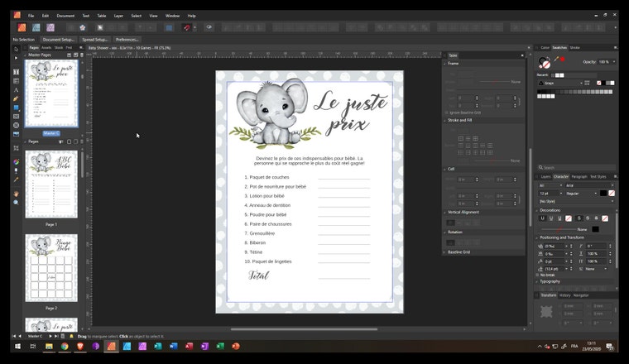Screen dimensions: 629x364
Task: Toggle the snapping magnet icon
Action: pyautogui.click(x=186, y=27)
